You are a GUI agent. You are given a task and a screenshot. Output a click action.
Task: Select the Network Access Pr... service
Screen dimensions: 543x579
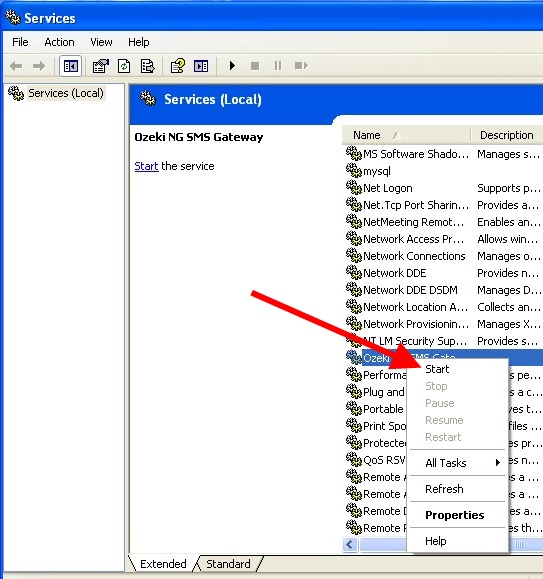tap(444, 239)
